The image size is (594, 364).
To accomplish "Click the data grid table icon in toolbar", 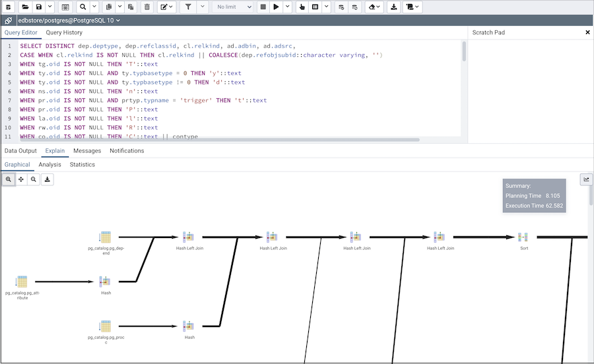I will pos(65,7).
